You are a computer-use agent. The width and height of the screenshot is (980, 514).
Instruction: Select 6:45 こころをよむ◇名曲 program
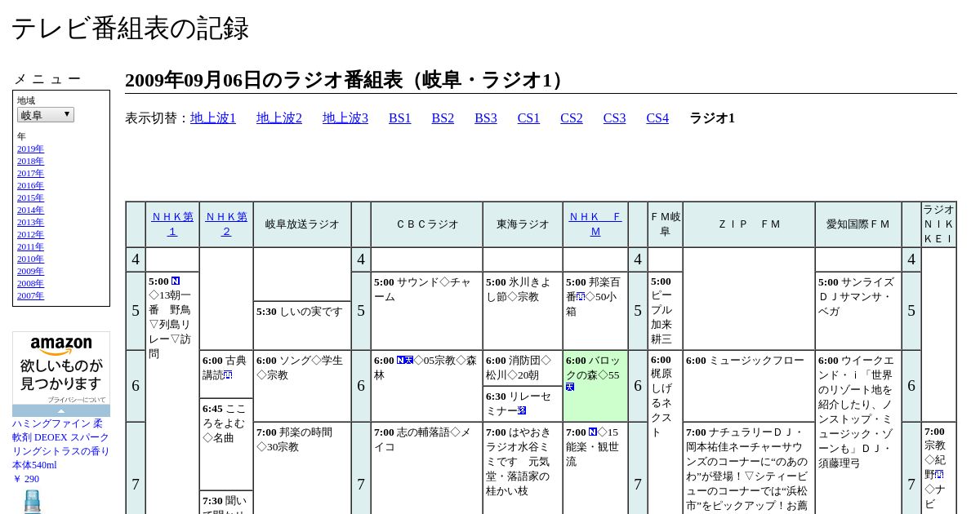point(226,445)
